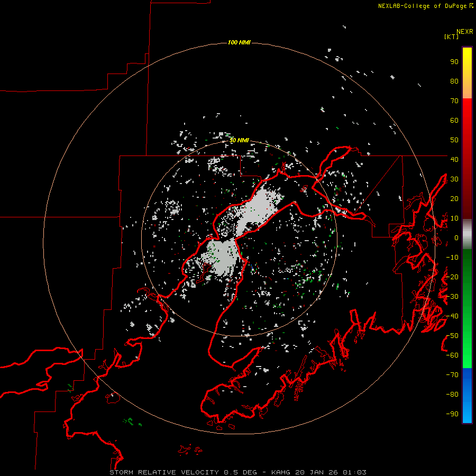Click the NEXLAB-College of DuPage label

(423, 6)
